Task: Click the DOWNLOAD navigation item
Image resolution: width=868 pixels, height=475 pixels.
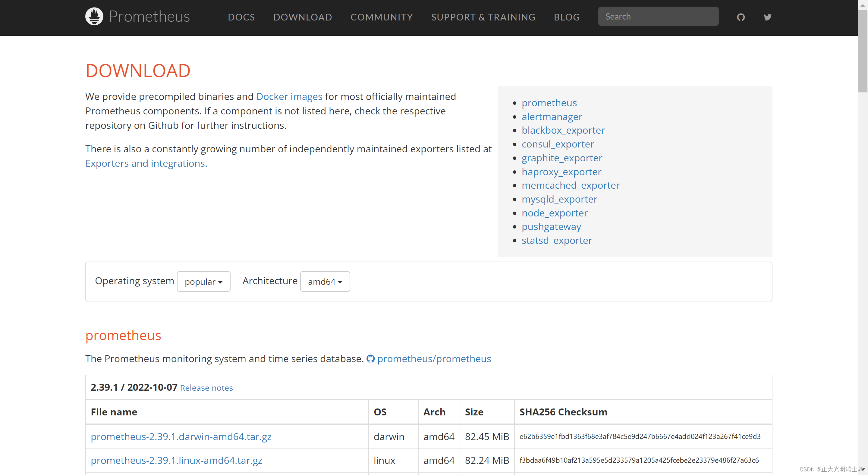Action: (303, 17)
